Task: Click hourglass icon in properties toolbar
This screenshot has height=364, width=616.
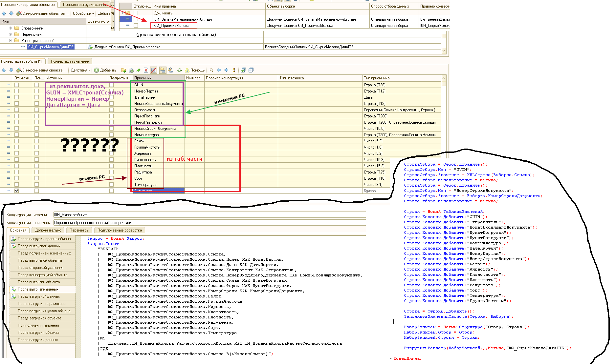Action: pyautogui.click(x=234, y=70)
